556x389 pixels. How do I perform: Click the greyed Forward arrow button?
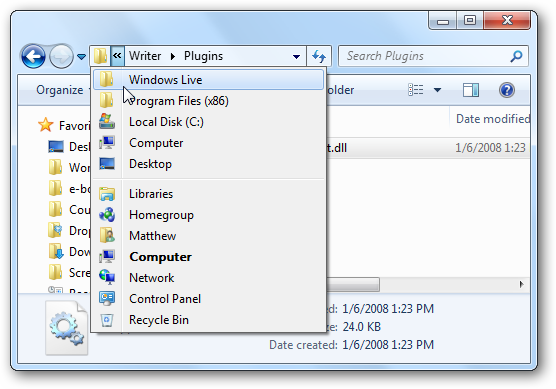click(x=61, y=56)
